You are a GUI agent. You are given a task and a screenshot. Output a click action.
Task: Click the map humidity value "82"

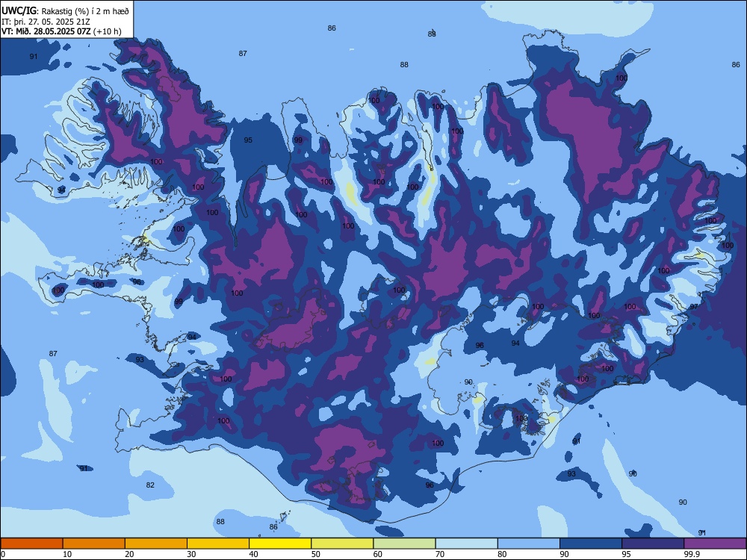click(x=150, y=485)
